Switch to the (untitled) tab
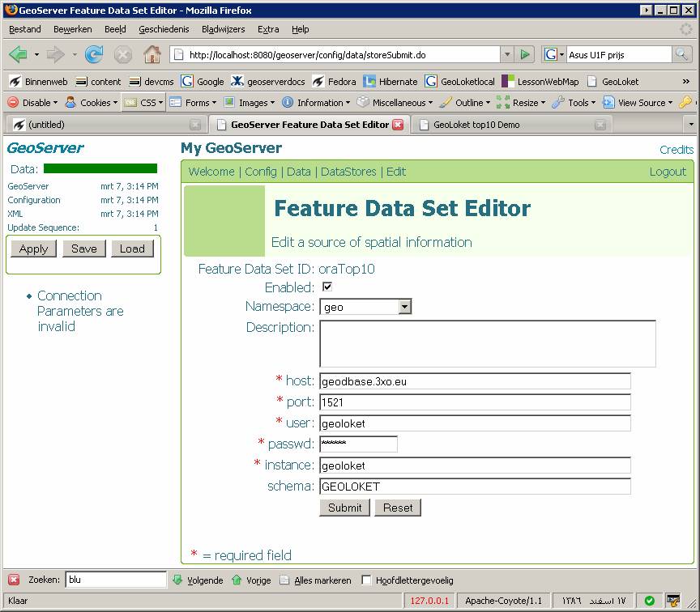Screen dimensions: 700x612 coord(105,125)
